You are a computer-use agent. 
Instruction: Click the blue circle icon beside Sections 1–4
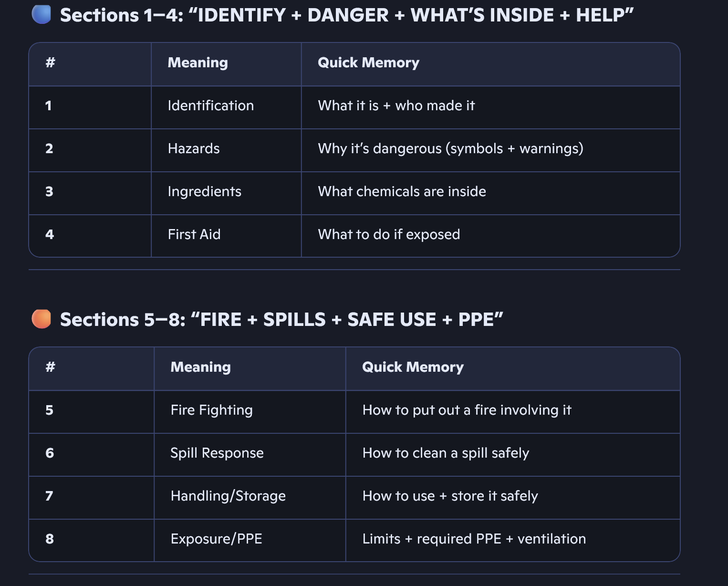click(41, 15)
